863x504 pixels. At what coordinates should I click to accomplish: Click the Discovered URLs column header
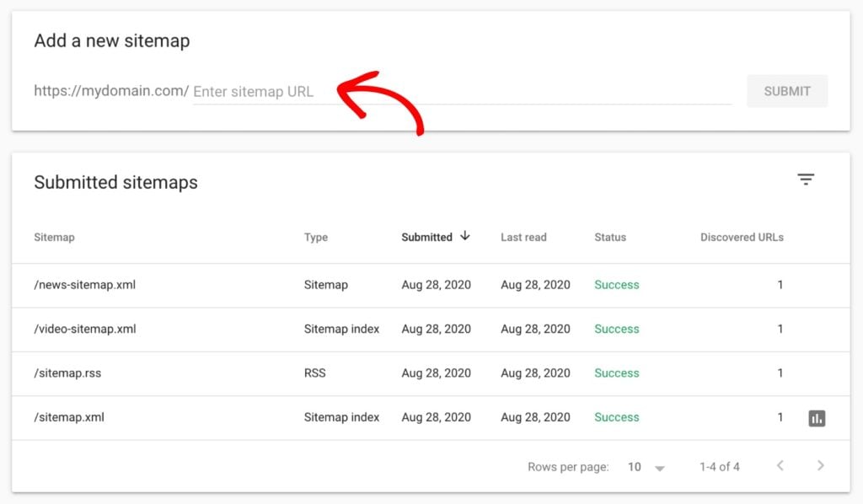click(x=742, y=237)
